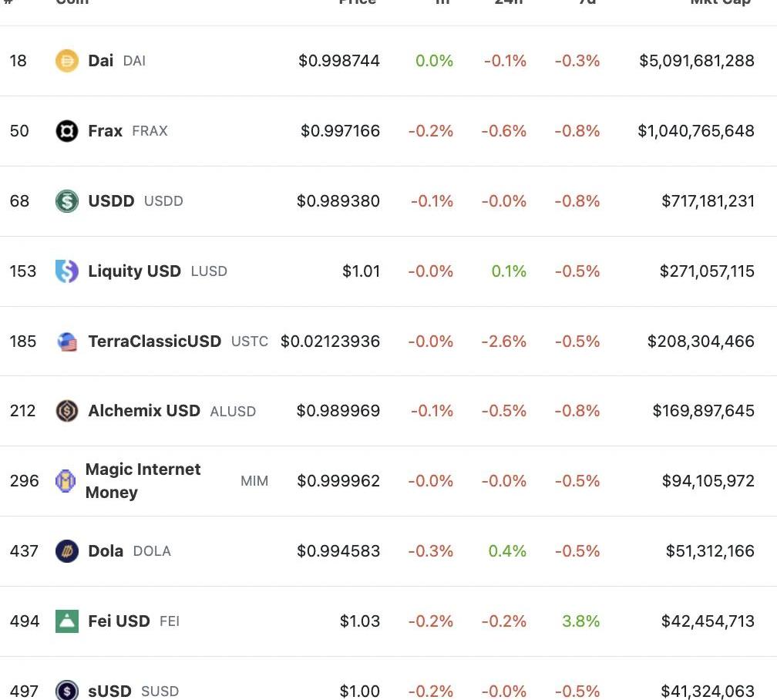The image size is (777, 700).
Task: Click the Liquity USD logo icon
Action: point(67,271)
